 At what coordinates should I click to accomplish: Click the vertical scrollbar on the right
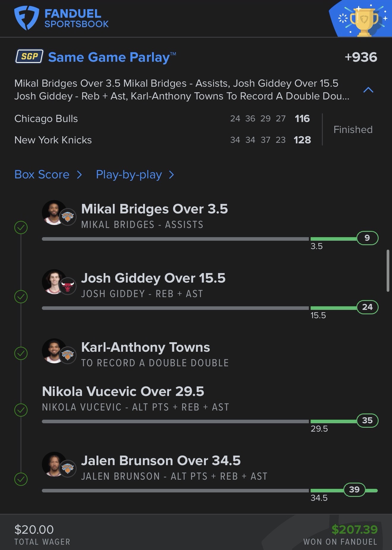pos(388,271)
